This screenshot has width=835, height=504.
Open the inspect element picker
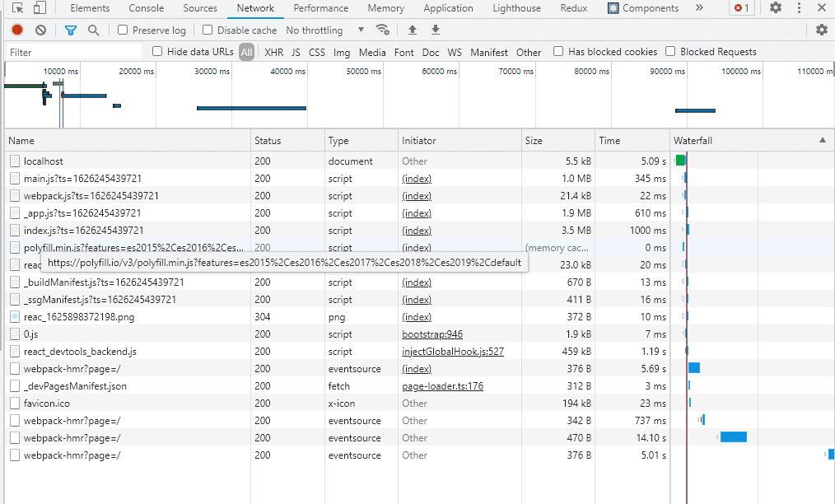tap(17, 8)
